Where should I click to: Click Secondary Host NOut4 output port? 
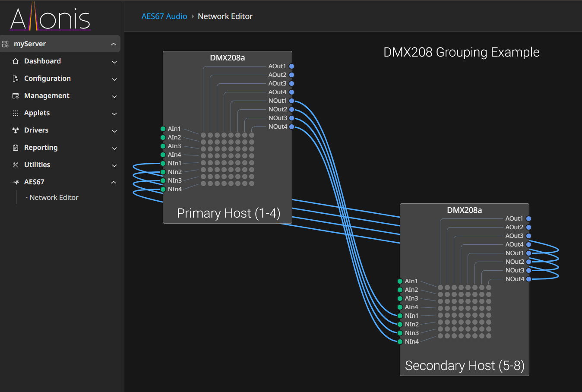(528, 279)
